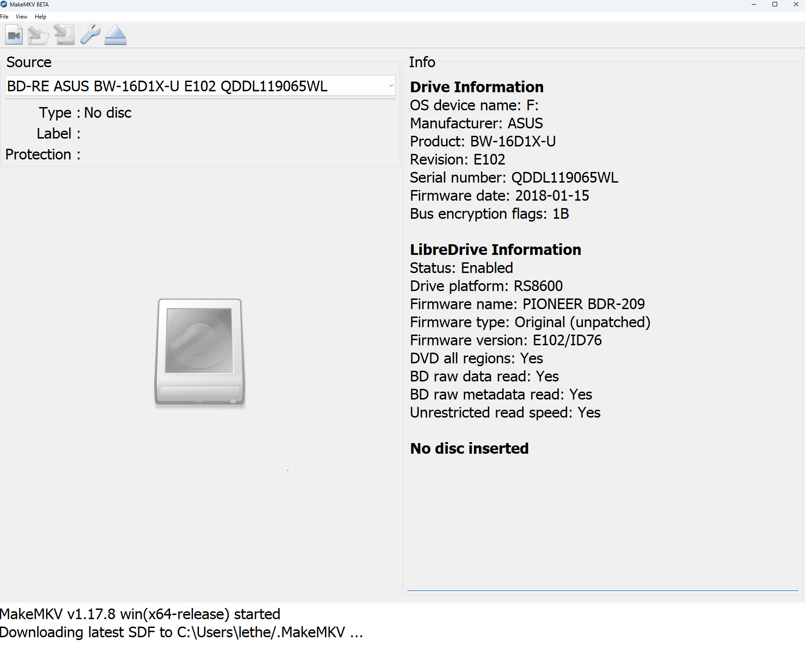Eject the disc with the eject icon

pos(115,35)
